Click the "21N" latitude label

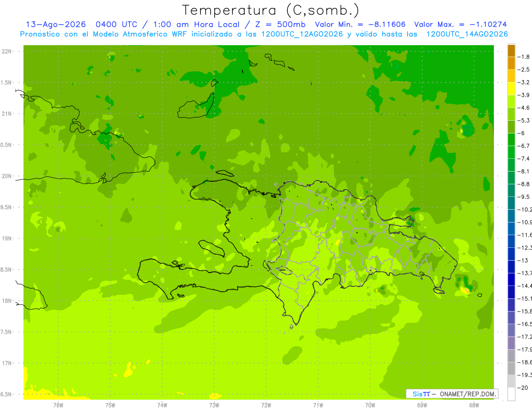tap(7, 114)
